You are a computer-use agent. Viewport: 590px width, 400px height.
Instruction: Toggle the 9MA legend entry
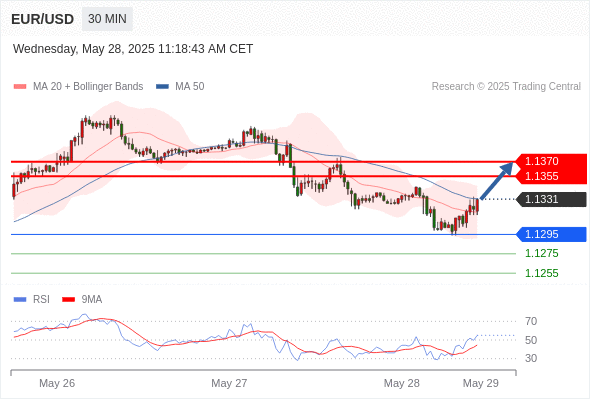tap(82, 300)
